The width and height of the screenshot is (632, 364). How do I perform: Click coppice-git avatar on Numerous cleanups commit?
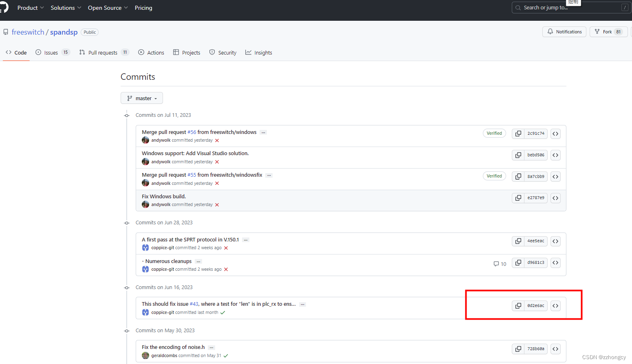click(145, 269)
